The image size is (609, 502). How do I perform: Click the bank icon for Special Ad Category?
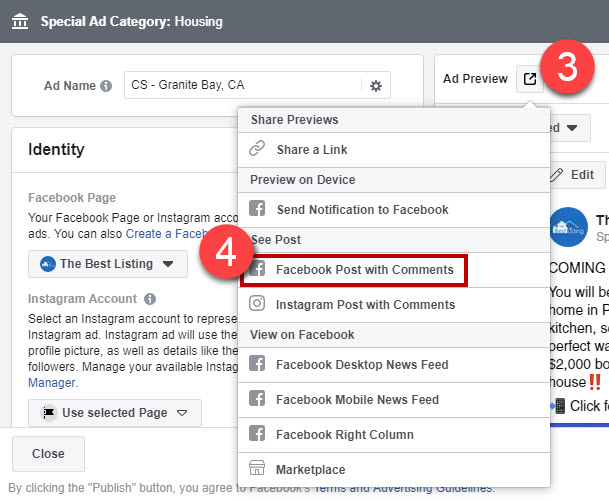tap(20, 21)
